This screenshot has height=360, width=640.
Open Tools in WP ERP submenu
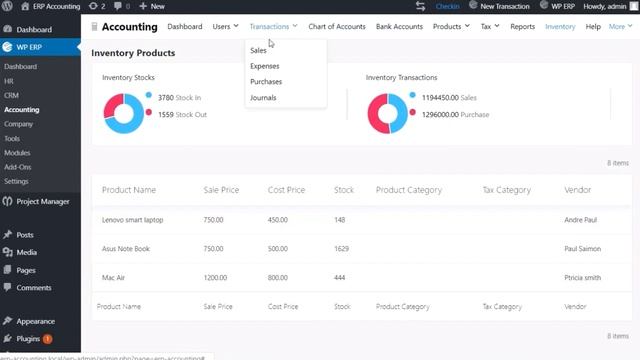pyautogui.click(x=12, y=138)
